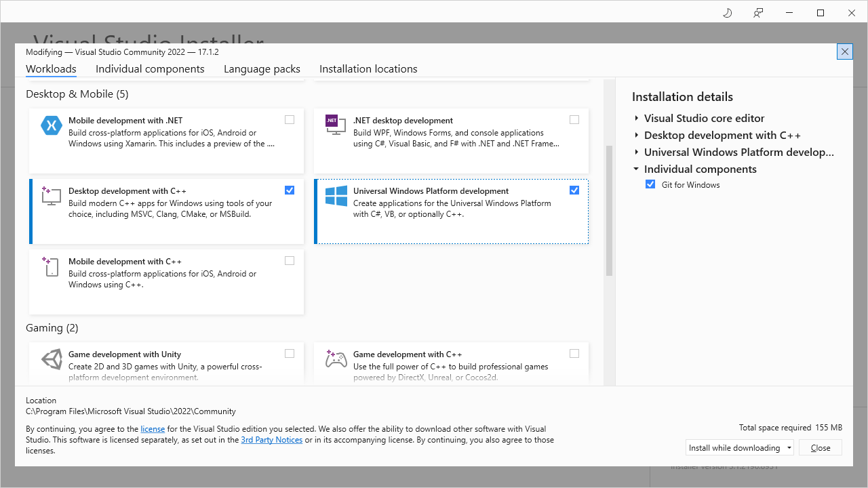Uncheck Universal Windows Platform development checkbox

tap(574, 190)
